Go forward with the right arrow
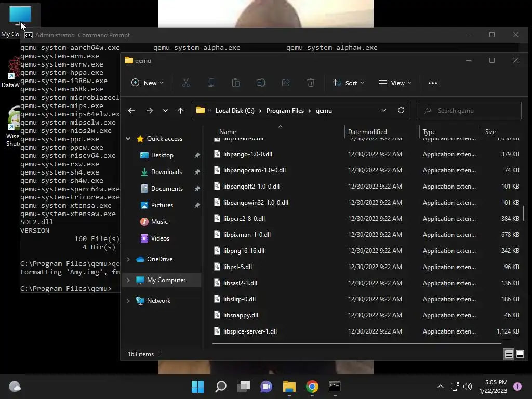 (x=149, y=111)
